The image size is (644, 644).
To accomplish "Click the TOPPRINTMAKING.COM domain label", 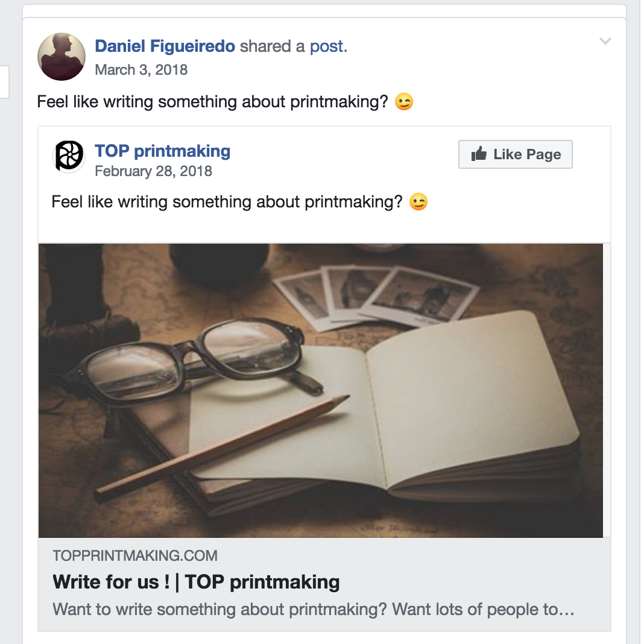I will coord(135,555).
